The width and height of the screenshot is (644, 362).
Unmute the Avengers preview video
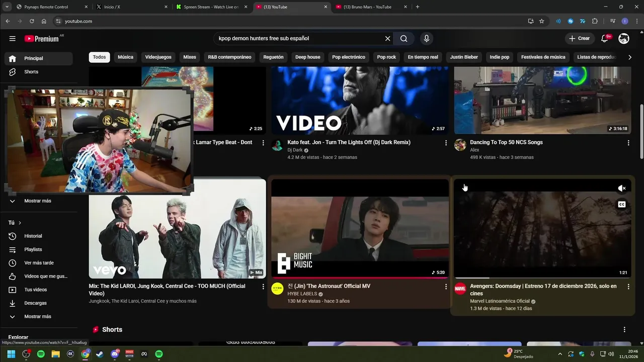[x=622, y=189]
